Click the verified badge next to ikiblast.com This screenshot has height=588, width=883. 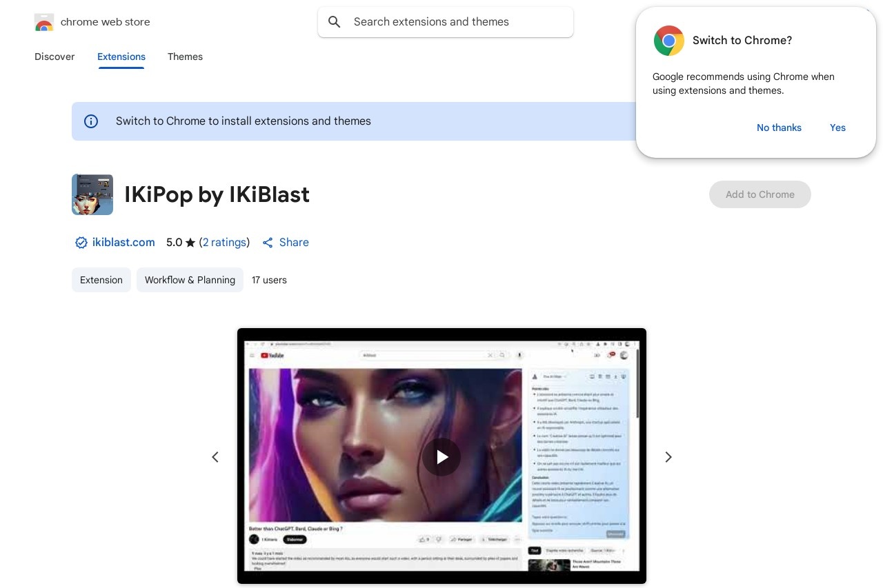pyautogui.click(x=81, y=243)
